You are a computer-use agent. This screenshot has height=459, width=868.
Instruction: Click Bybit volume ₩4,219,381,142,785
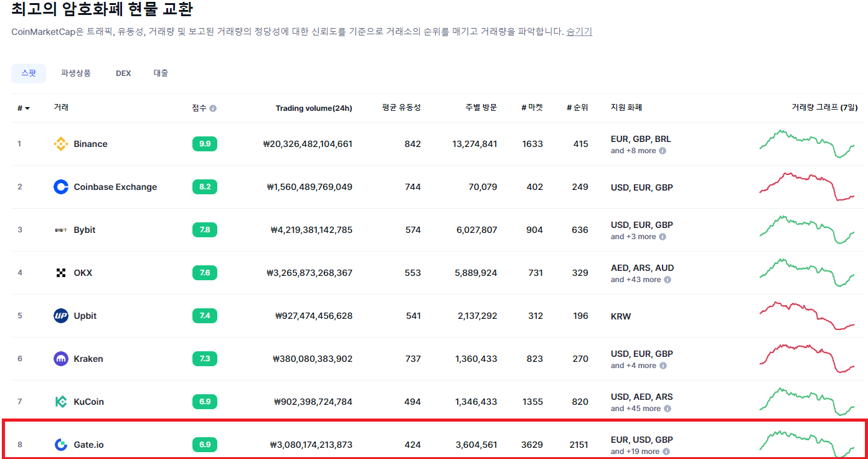311,230
